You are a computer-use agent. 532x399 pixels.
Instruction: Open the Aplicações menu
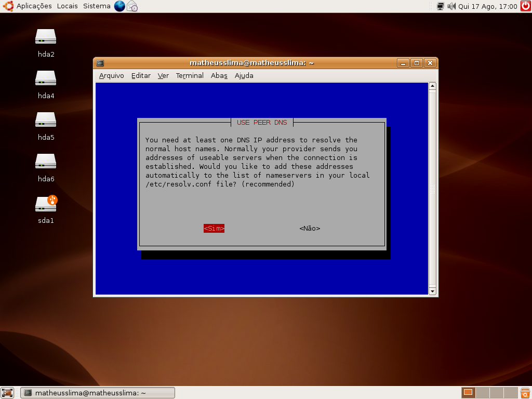(34, 6)
